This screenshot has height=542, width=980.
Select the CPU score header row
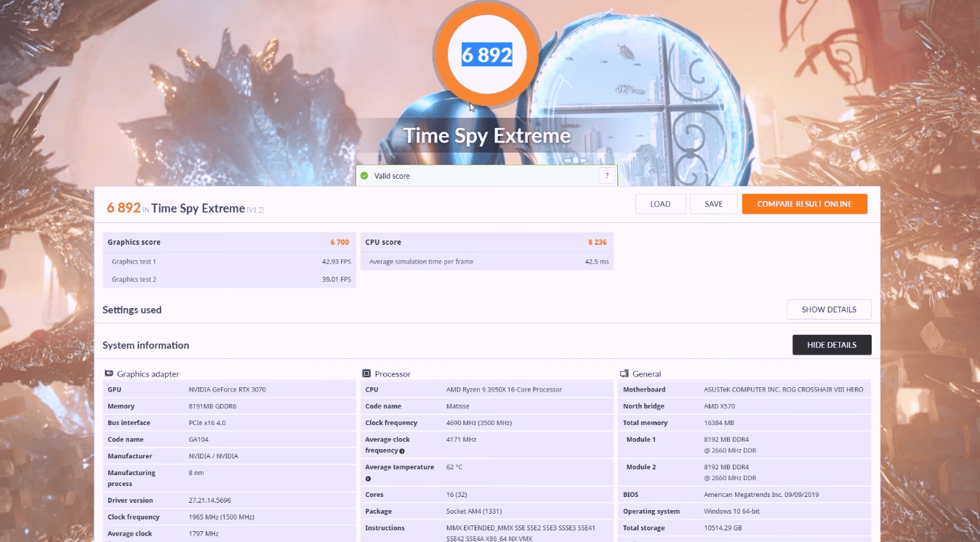point(486,242)
